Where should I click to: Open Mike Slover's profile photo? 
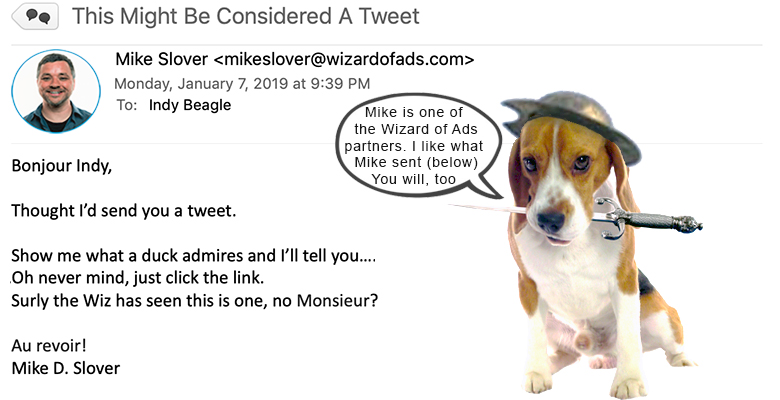coord(56,91)
